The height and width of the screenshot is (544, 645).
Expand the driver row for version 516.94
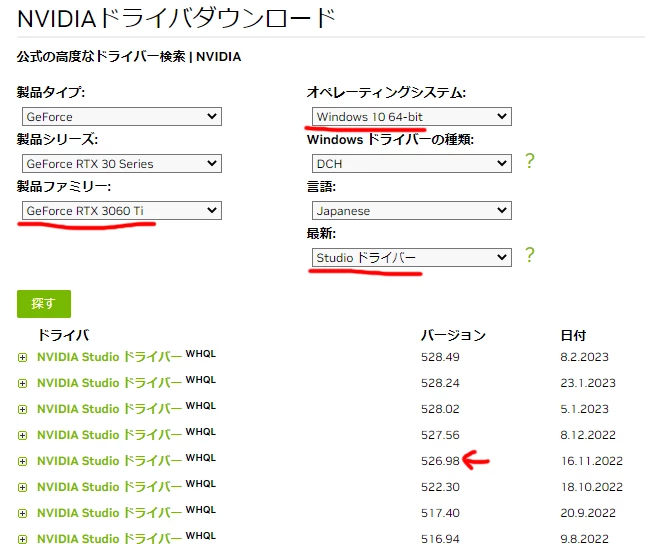click(x=23, y=539)
